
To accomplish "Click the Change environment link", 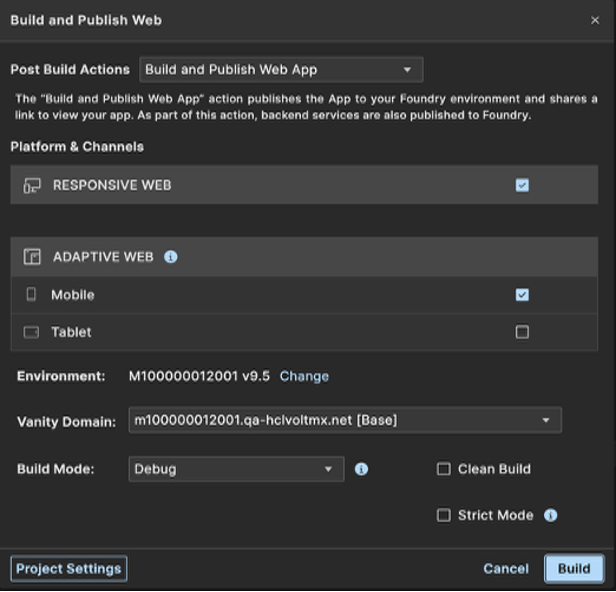I will pos(304,376).
